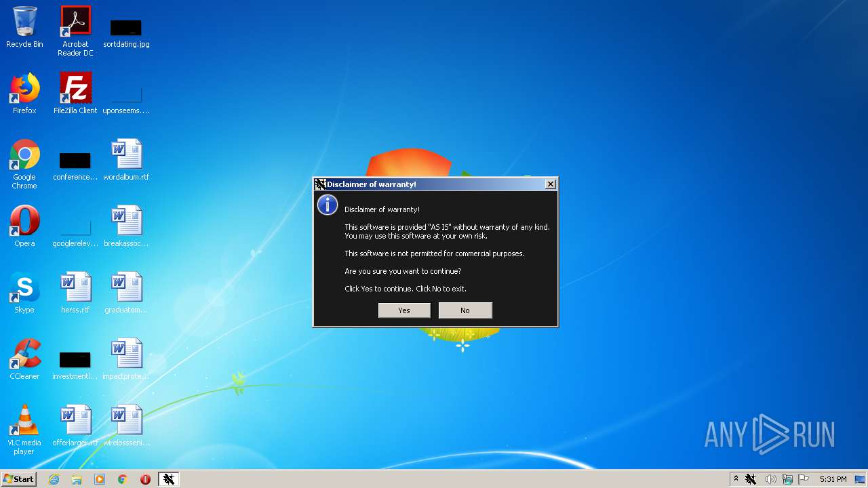Open Action Center flag icon
868x488 pixels.
pyautogui.click(x=804, y=479)
